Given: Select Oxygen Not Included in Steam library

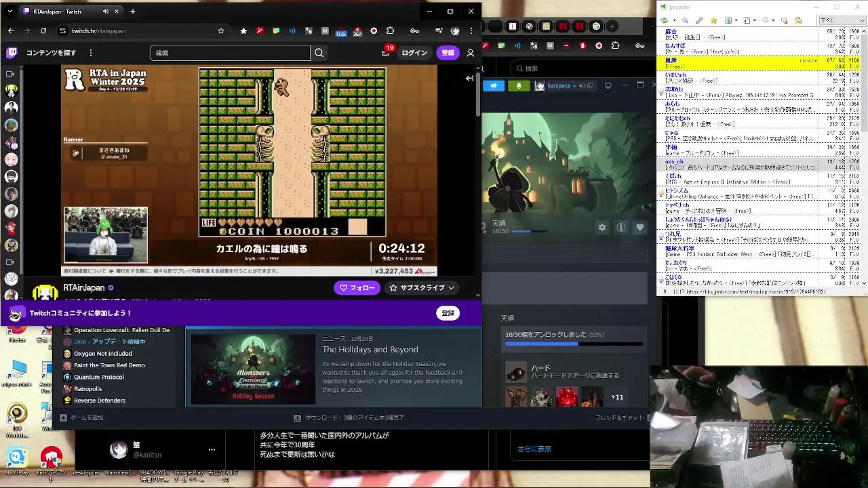Looking at the screenshot, I should point(102,354).
